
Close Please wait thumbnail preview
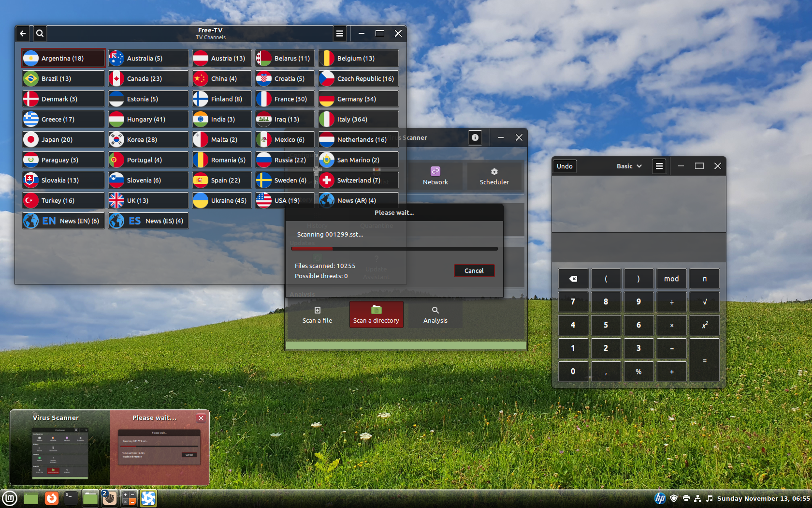(x=201, y=418)
